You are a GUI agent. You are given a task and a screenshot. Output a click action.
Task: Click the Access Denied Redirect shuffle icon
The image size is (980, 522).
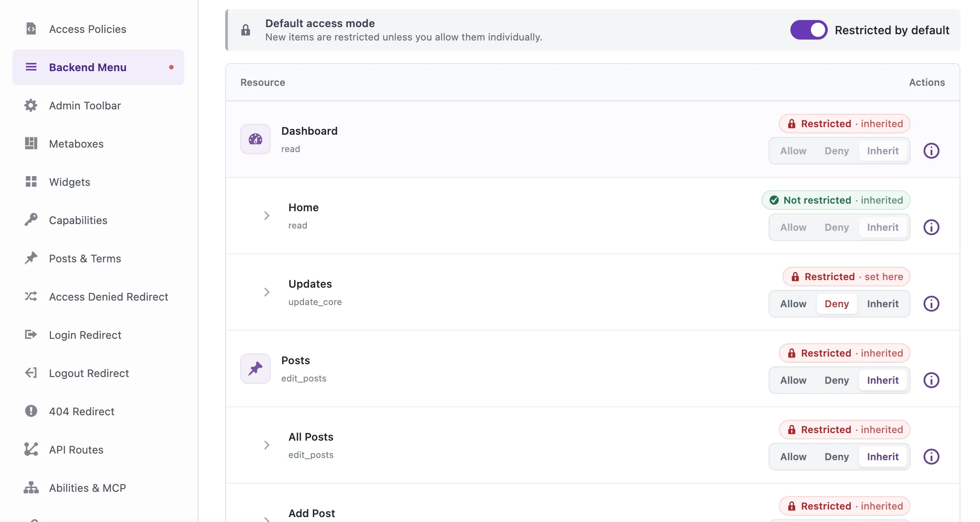pos(31,296)
